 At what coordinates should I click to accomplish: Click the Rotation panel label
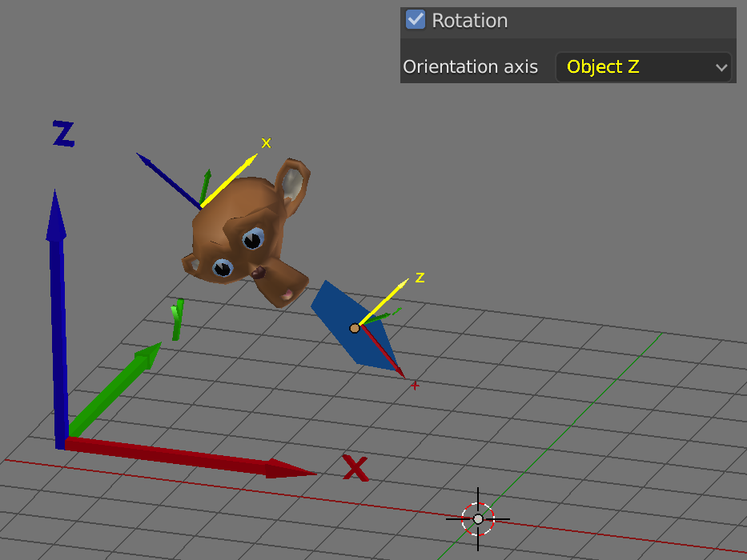pos(469,21)
